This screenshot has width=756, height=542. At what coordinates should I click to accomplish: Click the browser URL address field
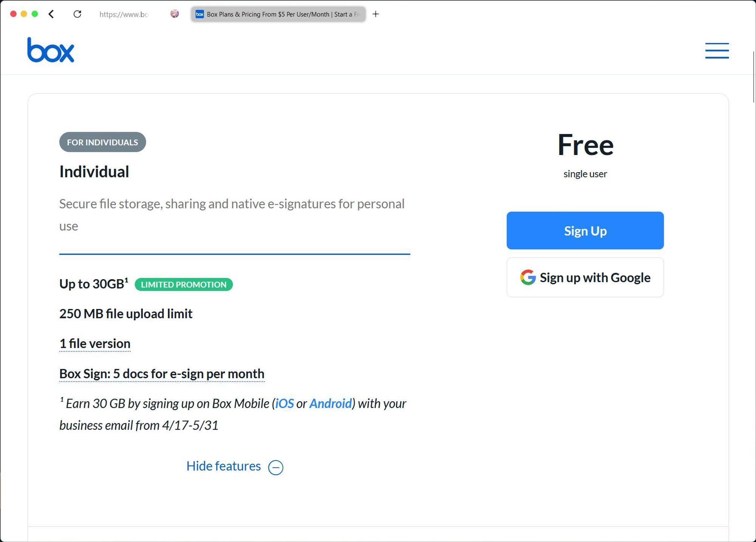coord(125,14)
